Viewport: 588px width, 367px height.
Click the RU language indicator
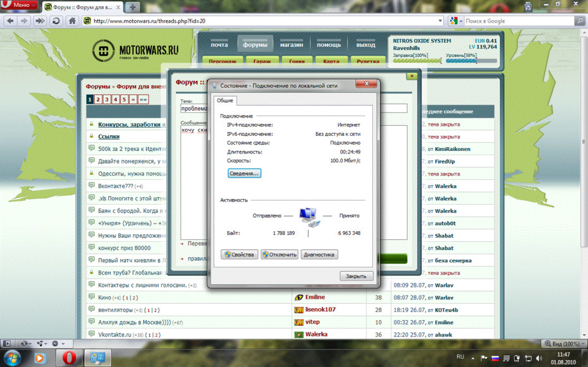pos(460,357)
